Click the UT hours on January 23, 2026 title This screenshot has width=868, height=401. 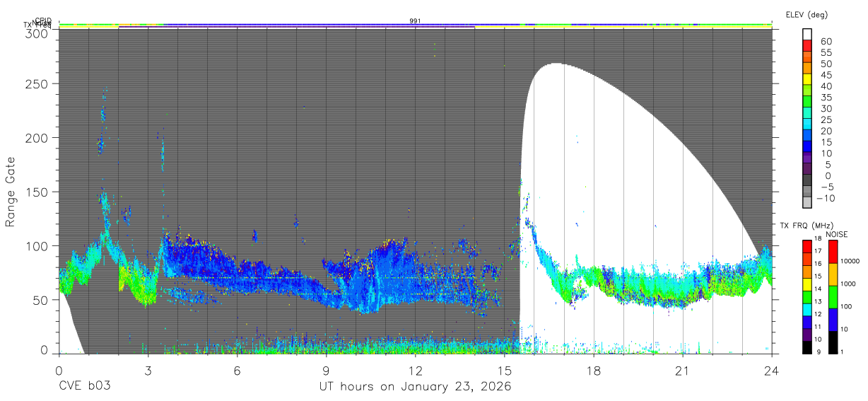pos(416,387)
